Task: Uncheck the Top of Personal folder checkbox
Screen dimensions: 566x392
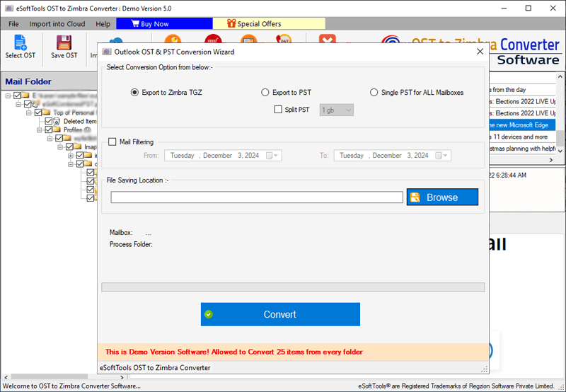Action: 38,113
